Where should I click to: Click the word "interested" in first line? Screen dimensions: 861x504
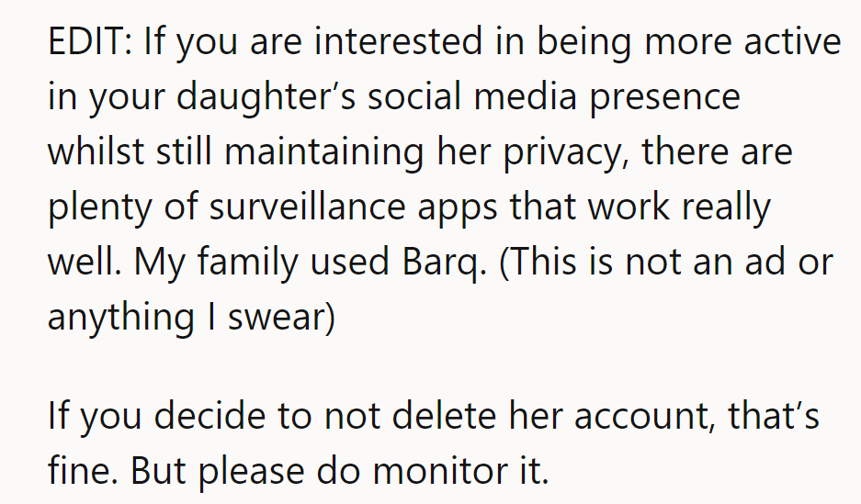pos(398,41)
